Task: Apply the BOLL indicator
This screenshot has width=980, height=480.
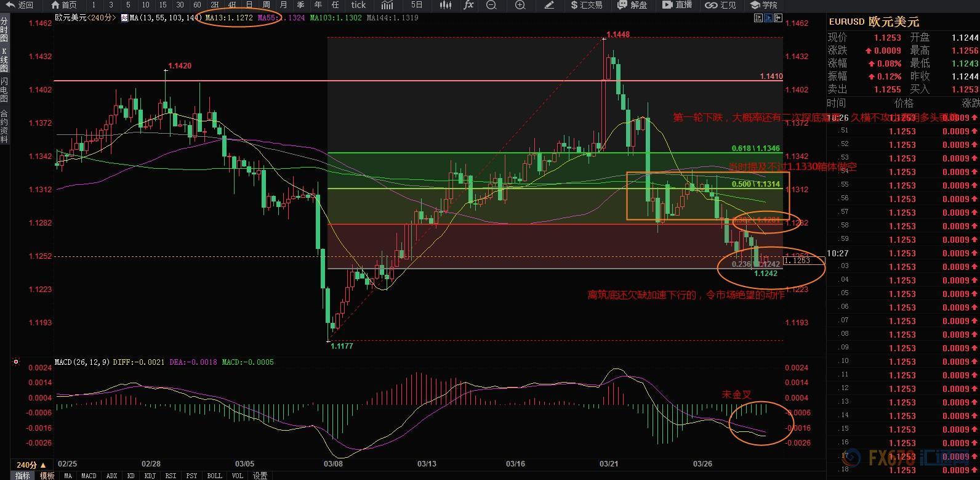Action: click(215, 476)
